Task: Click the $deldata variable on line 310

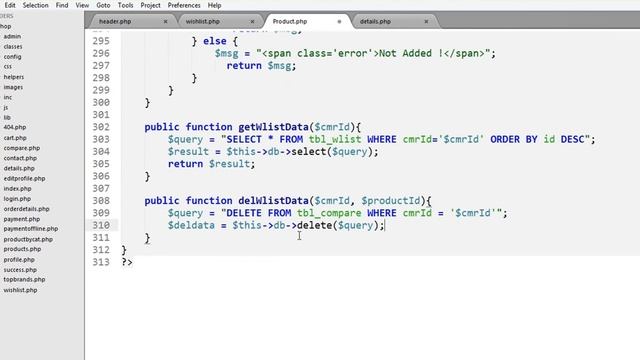Action: click(191, 225)
